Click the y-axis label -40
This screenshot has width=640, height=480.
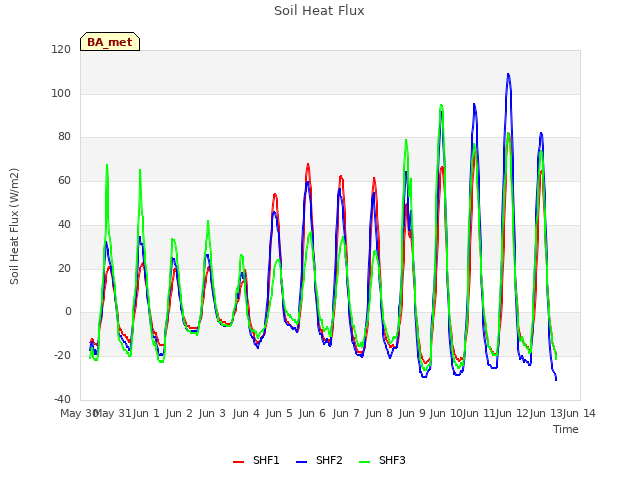coord(62,399)
